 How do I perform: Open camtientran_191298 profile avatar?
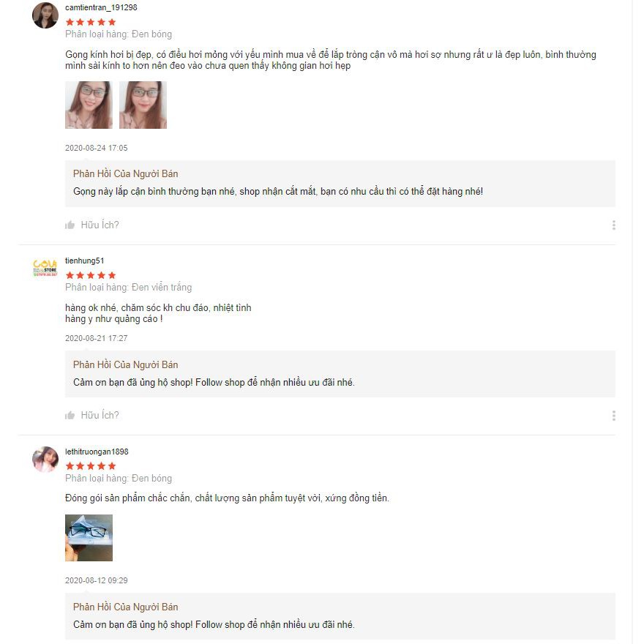point(45,15)
